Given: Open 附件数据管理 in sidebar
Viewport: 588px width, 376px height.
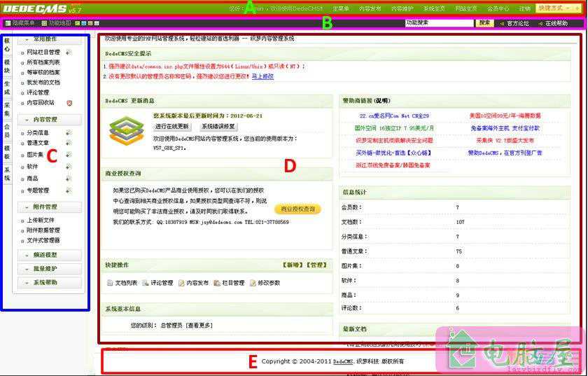Looking at the screenshot, I should (x=43, y=230).
